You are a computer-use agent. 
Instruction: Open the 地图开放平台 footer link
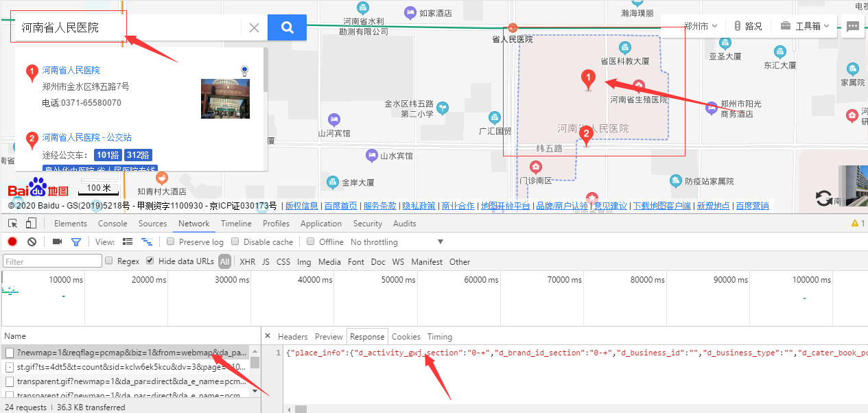[x=506, y=206]
